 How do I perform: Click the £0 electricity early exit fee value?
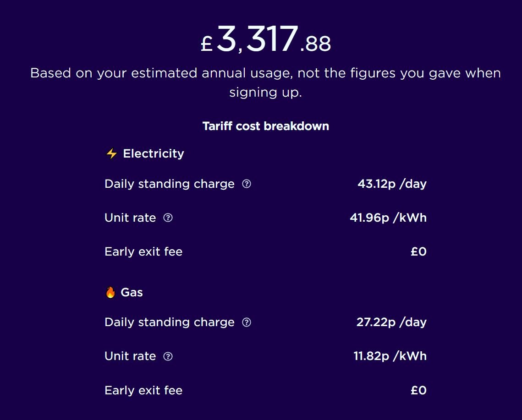(418, 252)
